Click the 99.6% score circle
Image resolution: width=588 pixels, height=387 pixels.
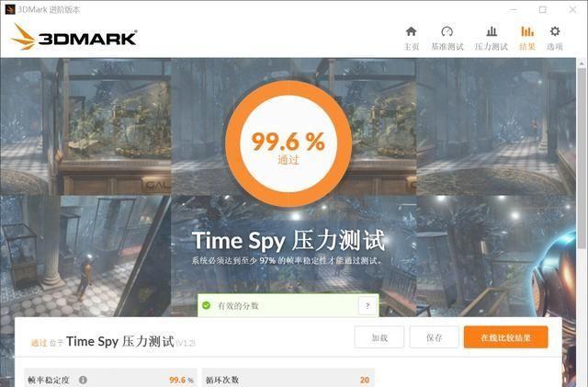pos(288,143)
